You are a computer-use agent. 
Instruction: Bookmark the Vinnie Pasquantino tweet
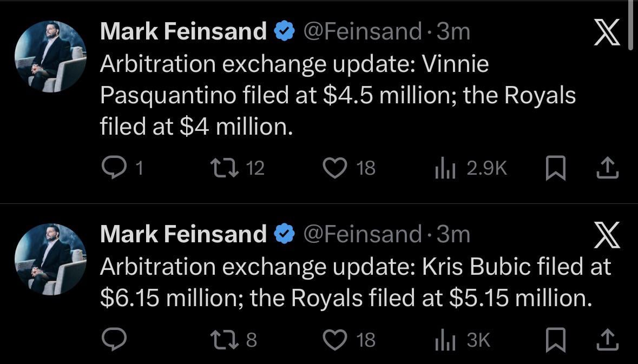click(556, 168)
